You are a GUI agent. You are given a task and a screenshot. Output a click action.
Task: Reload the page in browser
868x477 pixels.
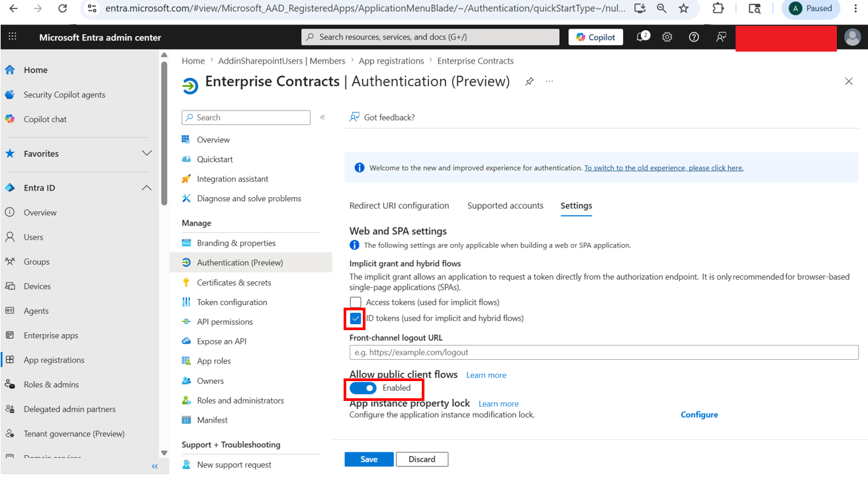click(x=62, y=9)
